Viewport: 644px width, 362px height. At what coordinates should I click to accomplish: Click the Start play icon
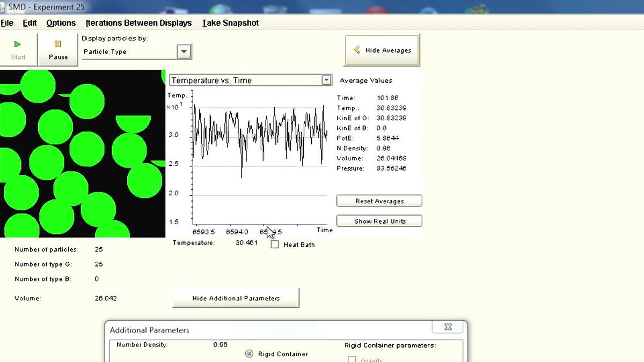[18, 44]
